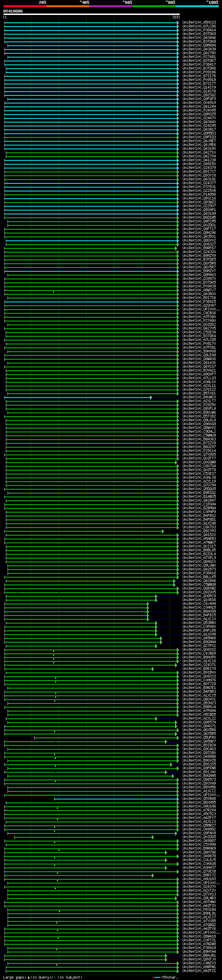Viewport: 222px width, 980px height.
Task: Select the query name AV418606
Action: [x=13, y=11]
